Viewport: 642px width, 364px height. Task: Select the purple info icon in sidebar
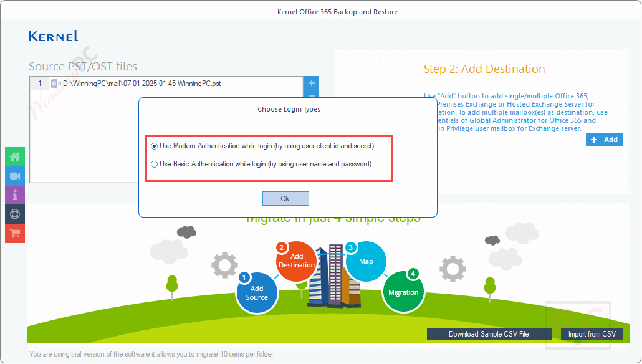pyautogui.click(x=14, y=195)
